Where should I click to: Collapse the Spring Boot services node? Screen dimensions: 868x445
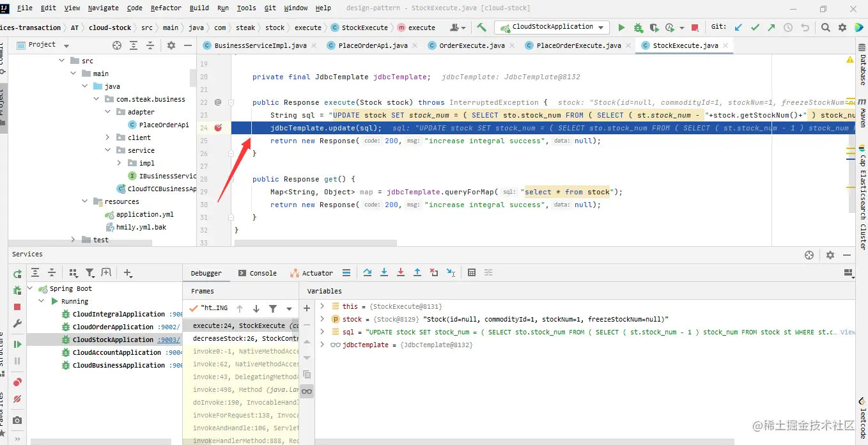pyautogui.click(x=30, y=288)
